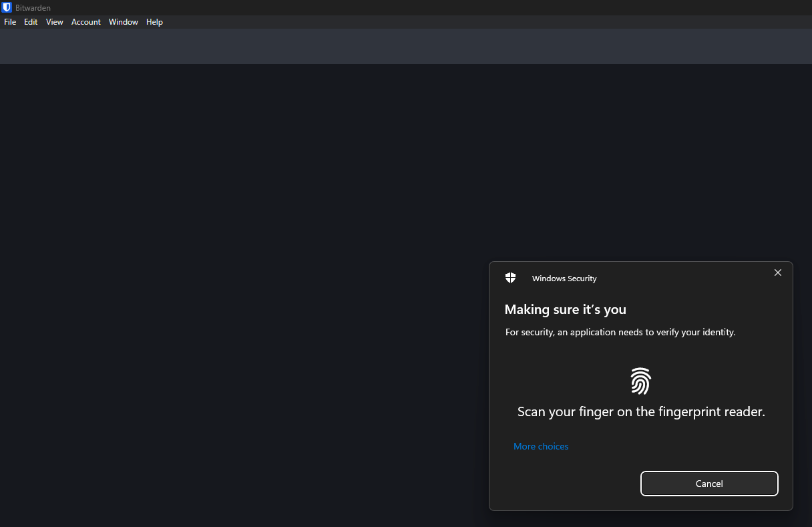Open the Edit menu
Screen dimensions: 812x527
31,22
